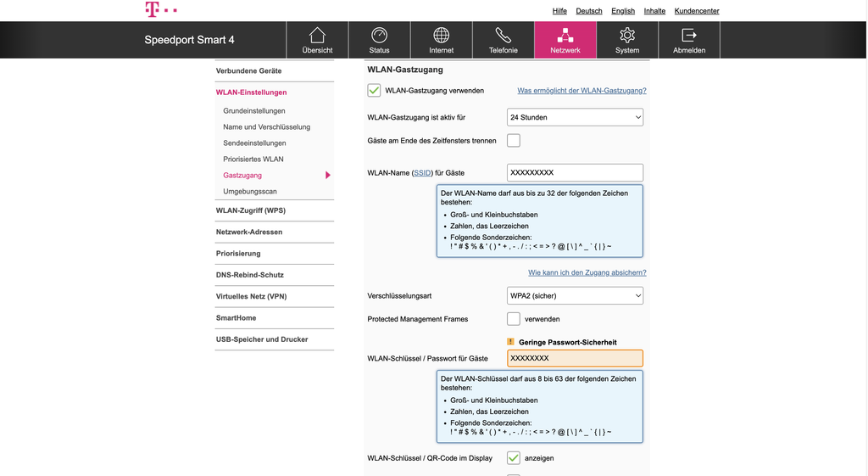The width and height of the screenshot is (868, 476).
Task: Open the Inhalte link
Action: click(654, 11)
